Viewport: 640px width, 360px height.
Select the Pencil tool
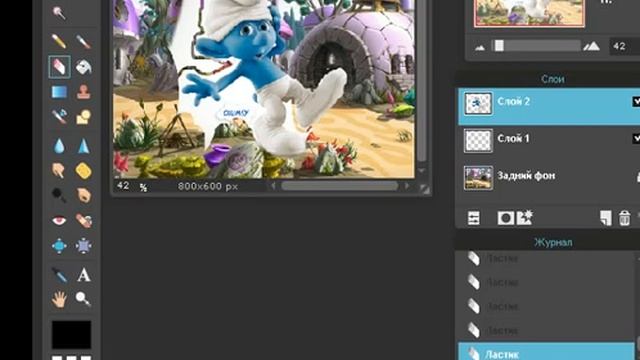tap(59, 42)
